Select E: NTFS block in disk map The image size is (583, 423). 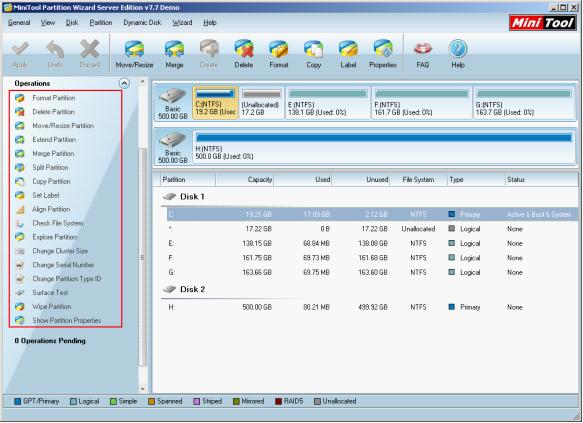pyautogui.click(x=328, y=103)
